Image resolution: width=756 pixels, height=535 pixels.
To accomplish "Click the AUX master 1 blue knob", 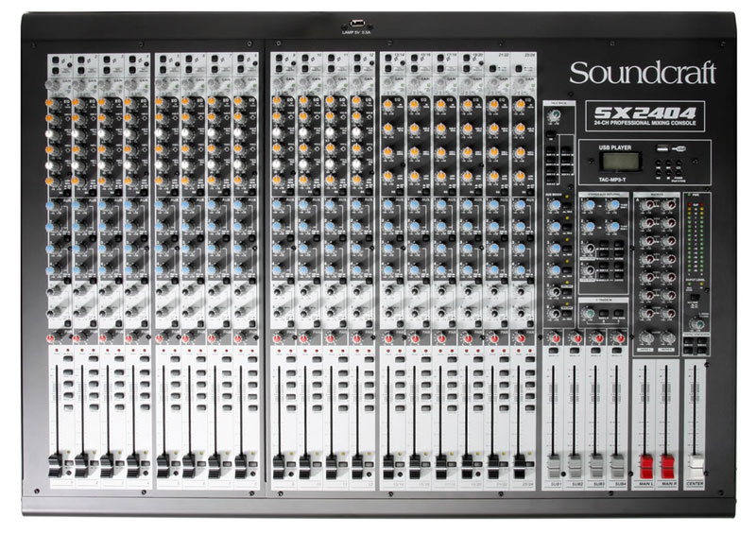I will point(555,206).
